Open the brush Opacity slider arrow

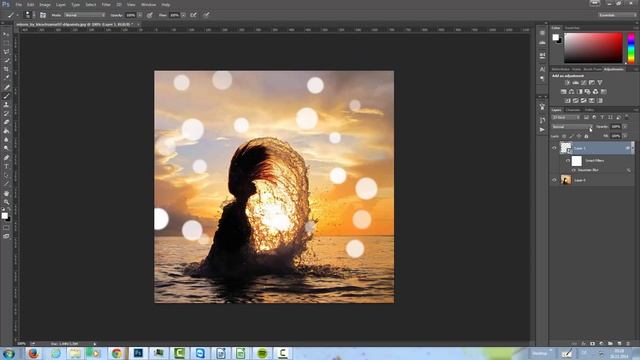point(140,15)
